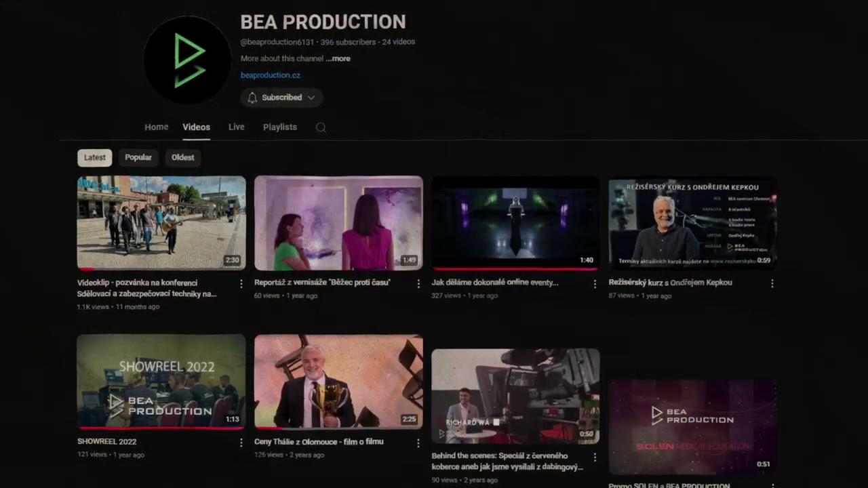Select the Popular filter chip
Screen dimensions: 868x488
click(138, 157)
